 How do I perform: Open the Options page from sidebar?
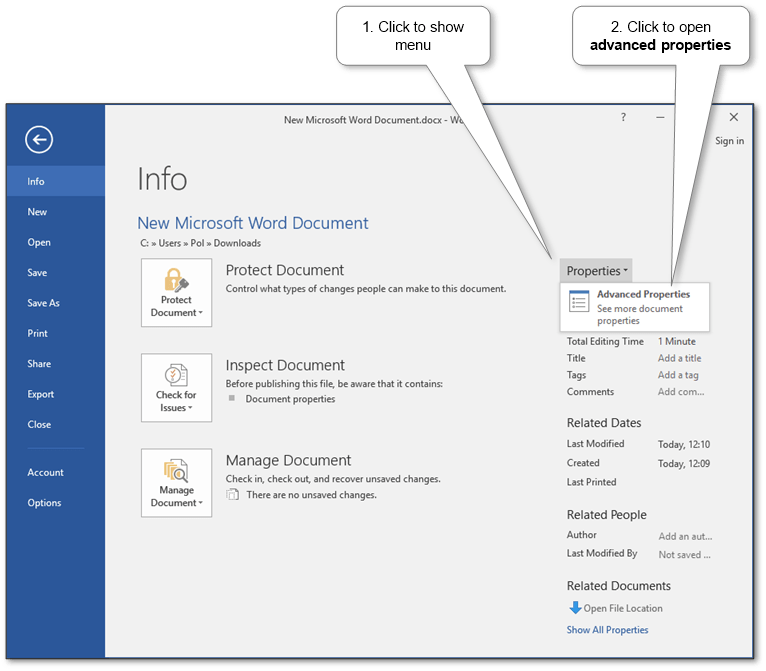(x=44, y=503)
